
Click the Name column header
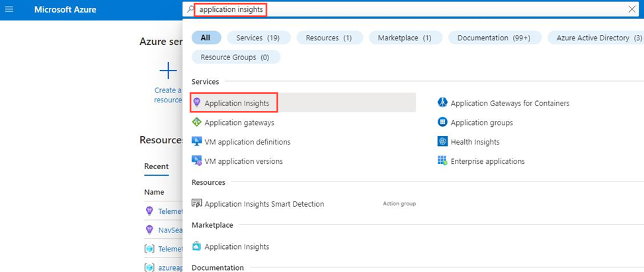(154, 192)
